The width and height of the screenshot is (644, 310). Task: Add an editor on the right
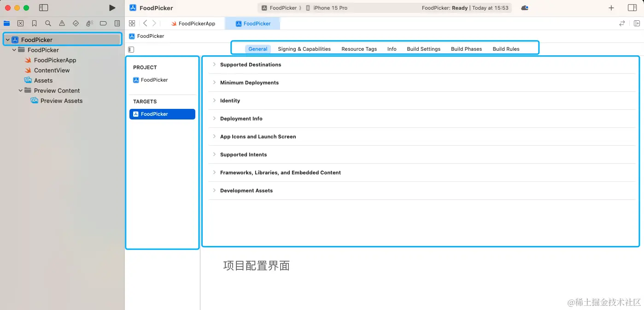coord(637,23)
